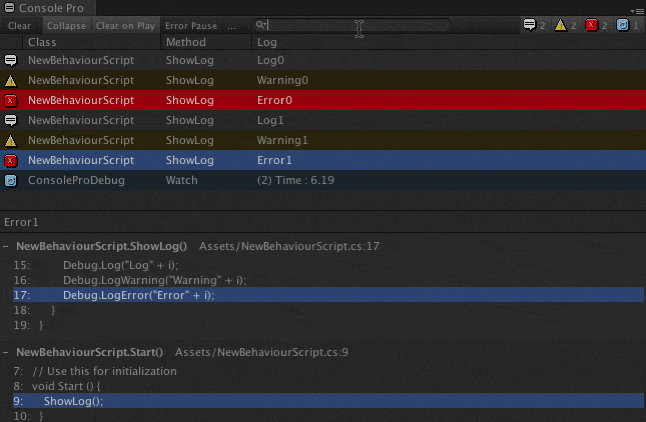The image size is (646, 422).
Task: Click highlighted line 17 Debug.LogError
Action: click(x=328, y=295)
